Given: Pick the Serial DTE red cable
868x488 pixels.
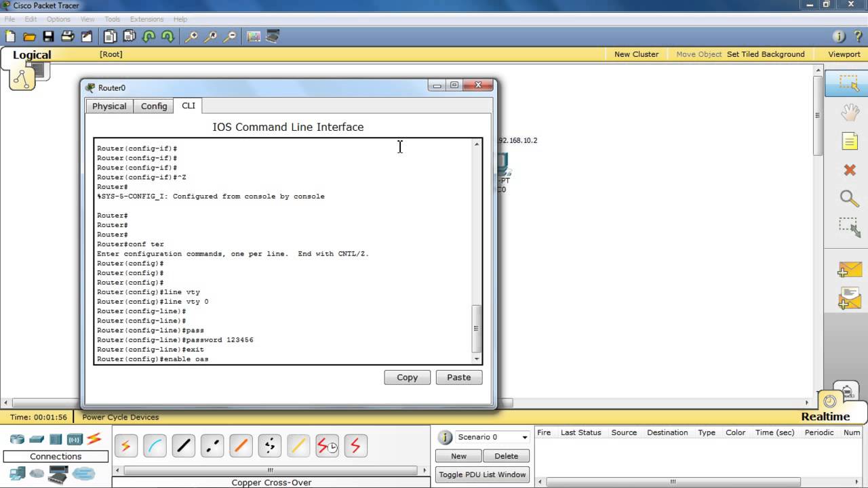Looking at the screenshot, I should point(356,446).
